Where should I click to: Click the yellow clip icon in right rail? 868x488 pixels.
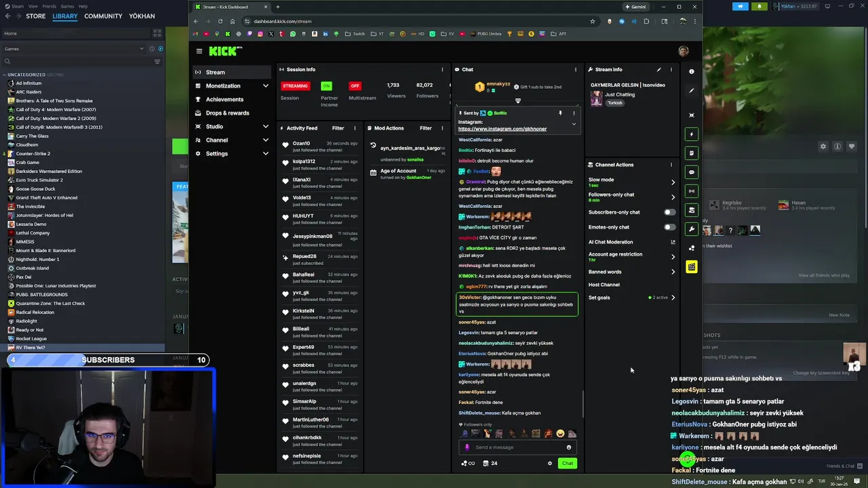692,267
